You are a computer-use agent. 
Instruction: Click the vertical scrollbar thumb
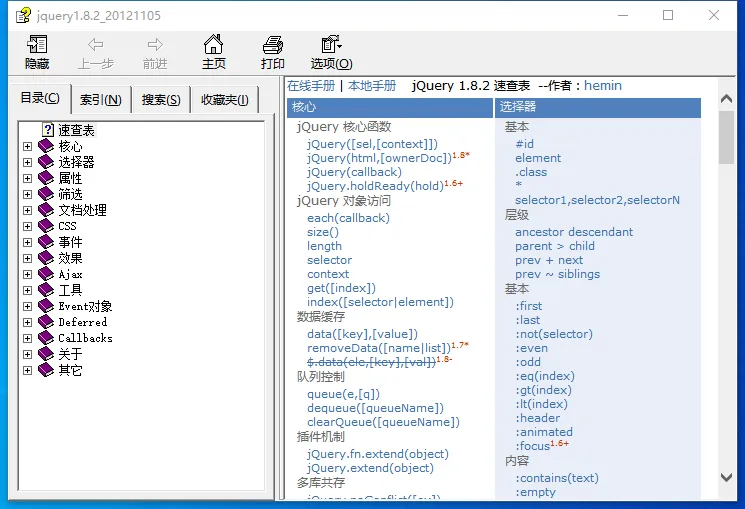(x=726, y=137)
